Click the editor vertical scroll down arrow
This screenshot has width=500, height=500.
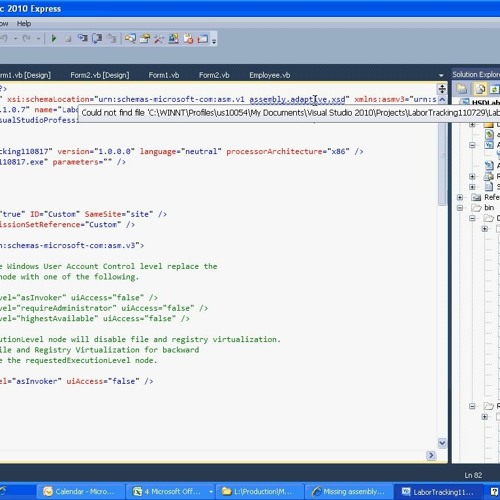click(x=442, y=443)
